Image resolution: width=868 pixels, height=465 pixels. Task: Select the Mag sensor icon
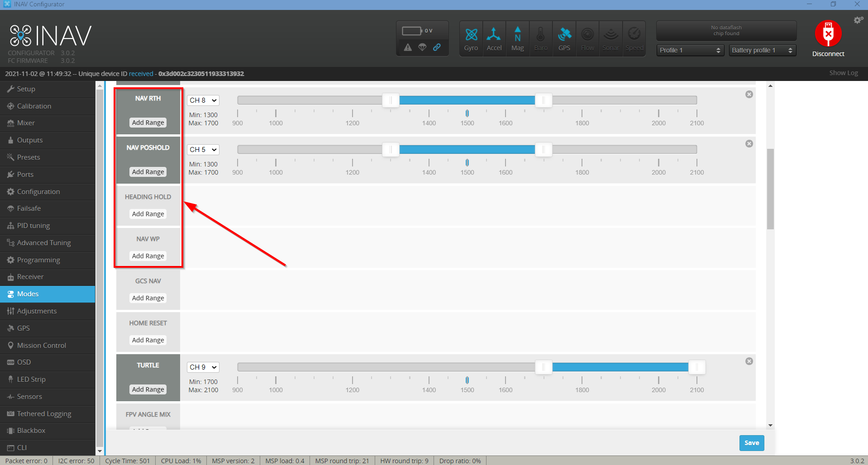[x=517, y=38]
